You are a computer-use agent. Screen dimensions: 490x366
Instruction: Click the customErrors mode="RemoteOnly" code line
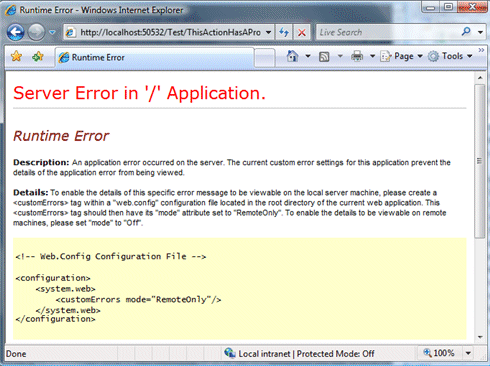138,299
